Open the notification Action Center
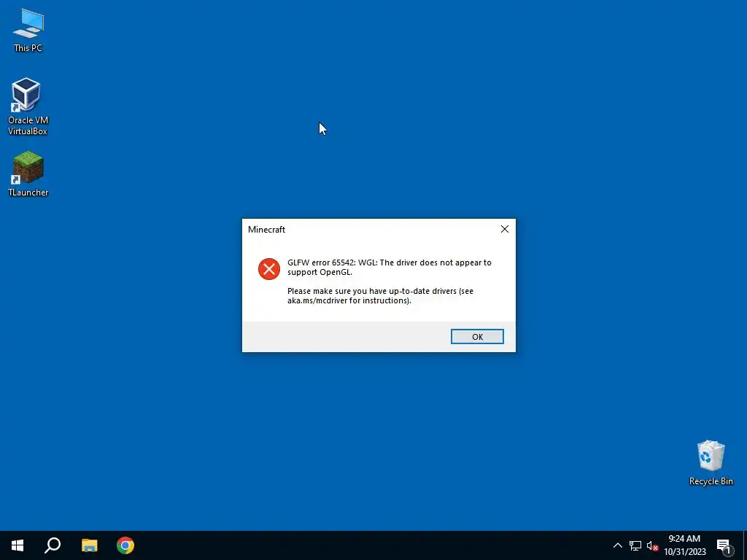The width and height of the screenshot is (747, 560). (x=724, y=545)
